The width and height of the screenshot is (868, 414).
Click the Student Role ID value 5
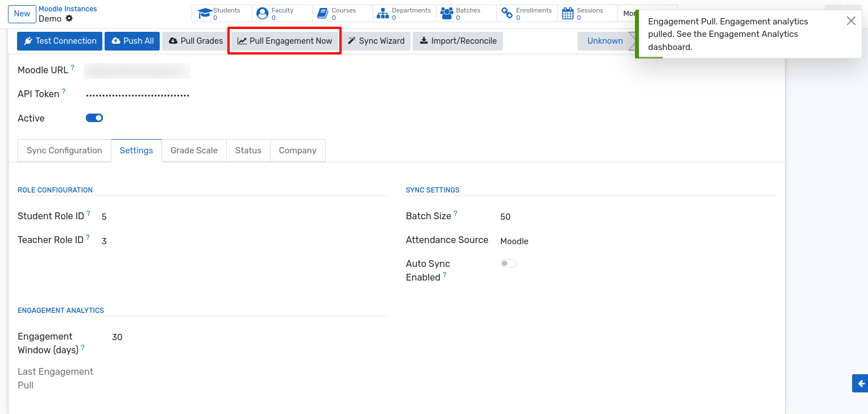click(104, 217)
